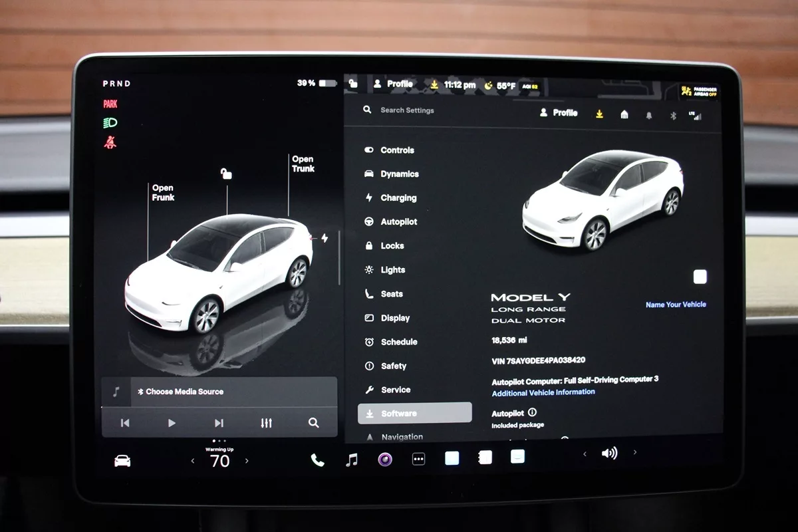Open Additional Vehicle Information link
The image size is (798, 532).
[x=543, y=392]
